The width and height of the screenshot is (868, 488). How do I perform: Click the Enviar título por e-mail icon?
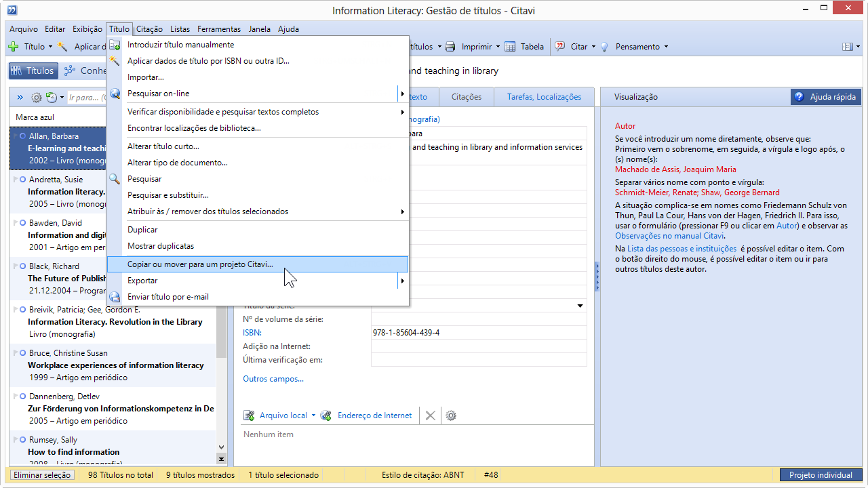pyautogui.click(x=115, y=297)
